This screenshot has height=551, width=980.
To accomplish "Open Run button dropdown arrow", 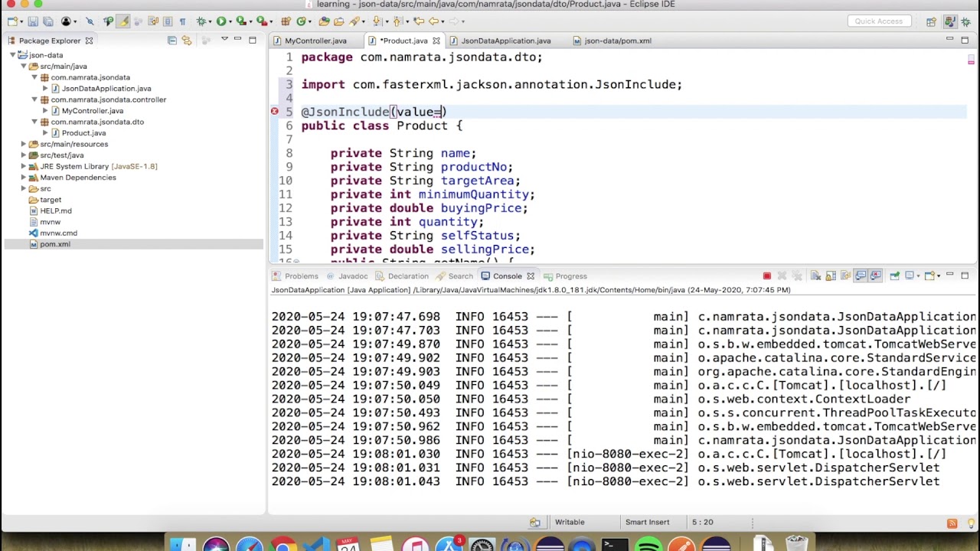I will tap(230, 21).
